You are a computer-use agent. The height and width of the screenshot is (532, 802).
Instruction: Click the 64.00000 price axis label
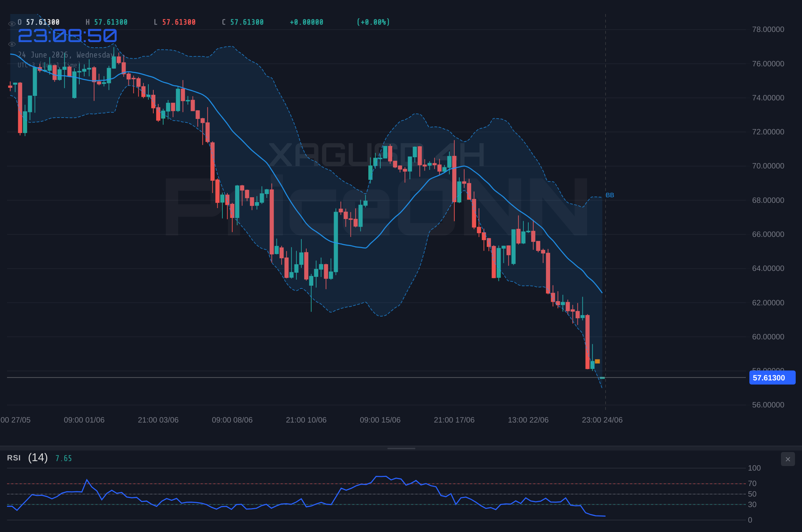coord(768,268)
